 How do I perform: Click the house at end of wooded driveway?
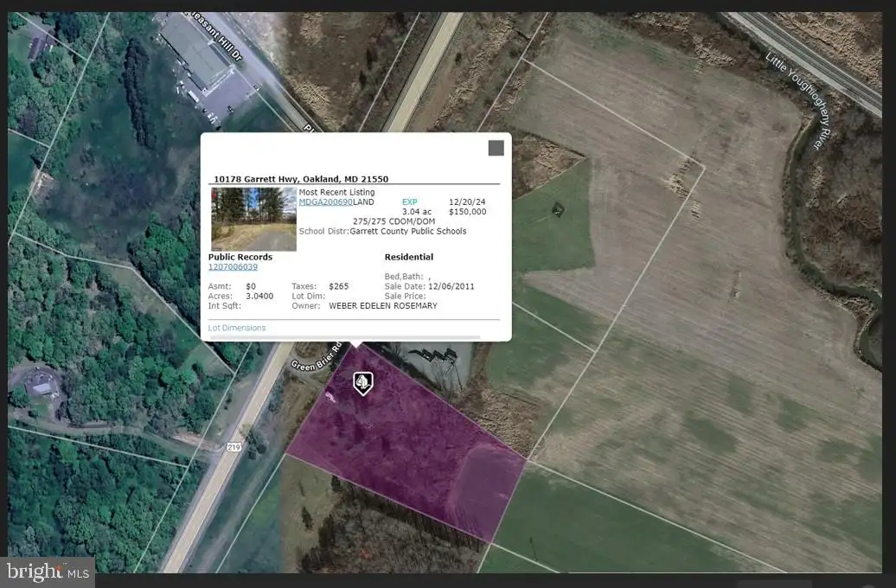point(41,387)
